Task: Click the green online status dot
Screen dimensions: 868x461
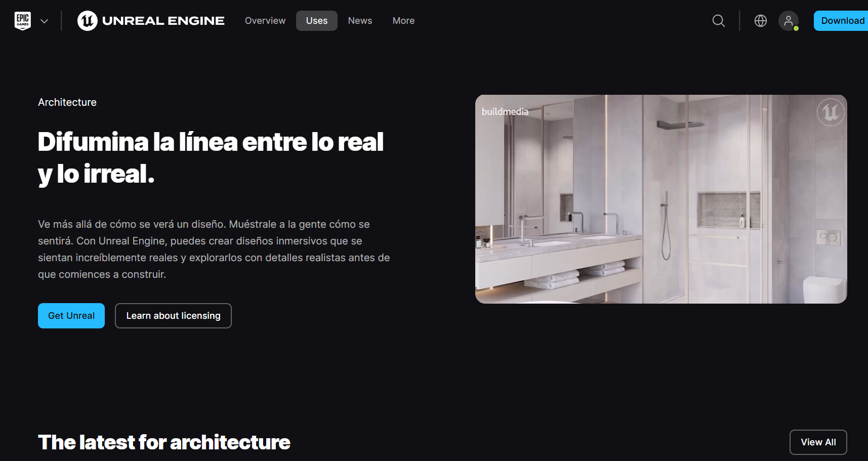Action: (x=796, y=28)
